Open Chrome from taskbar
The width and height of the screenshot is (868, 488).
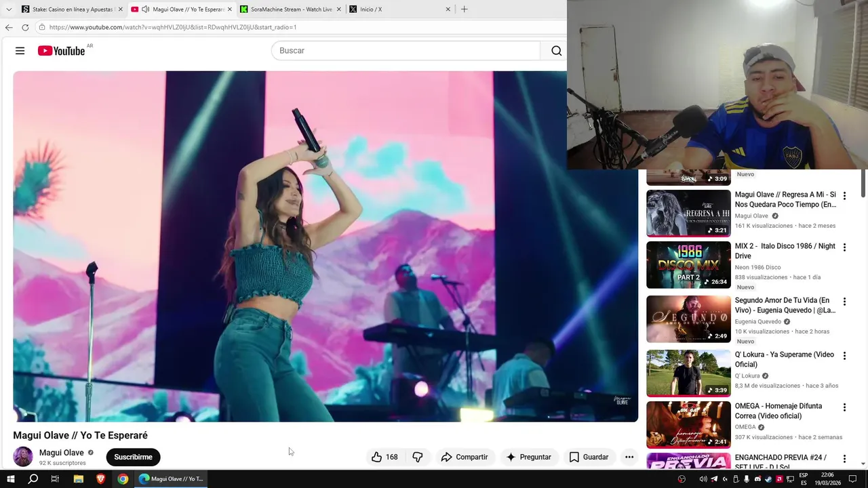(x=123, y=479)
